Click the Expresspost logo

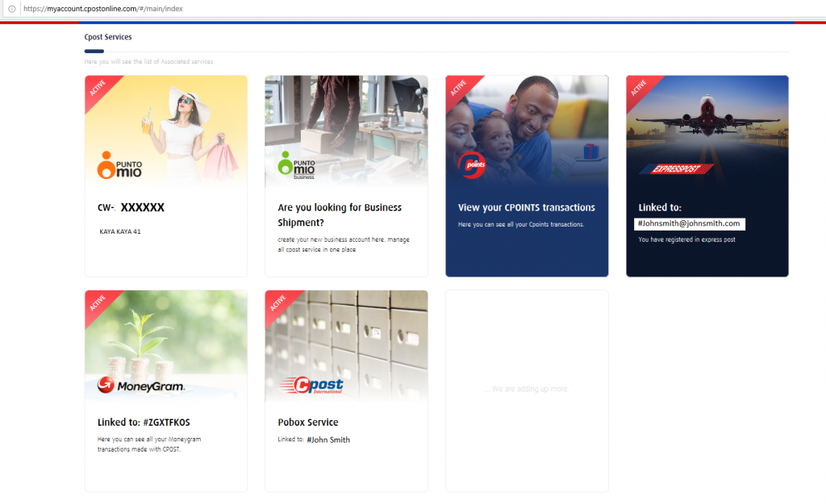click(x=677, y=169)
